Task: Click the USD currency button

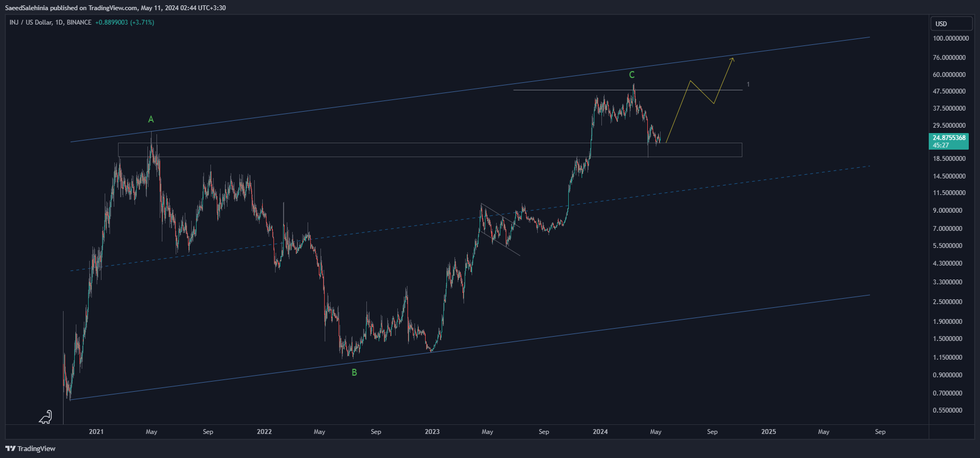Action: (x=952, y=24)
